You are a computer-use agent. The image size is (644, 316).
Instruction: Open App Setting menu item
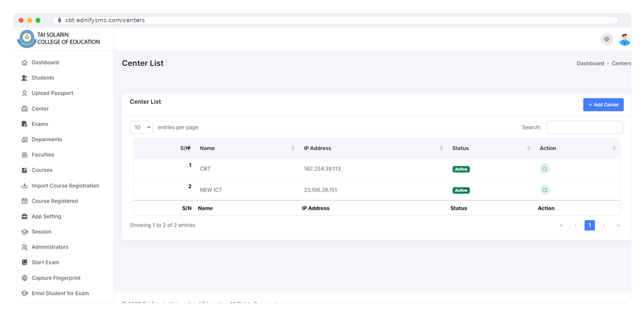(46, 216)
